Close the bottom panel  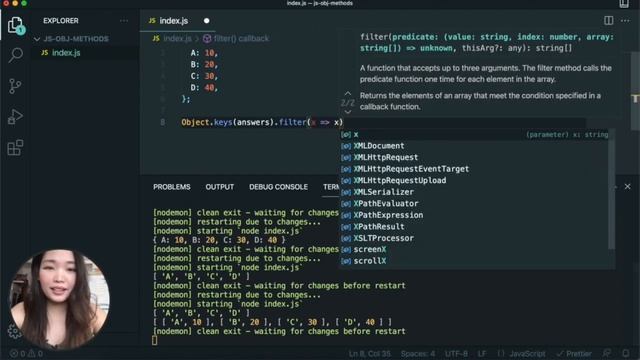click(627, 187)
